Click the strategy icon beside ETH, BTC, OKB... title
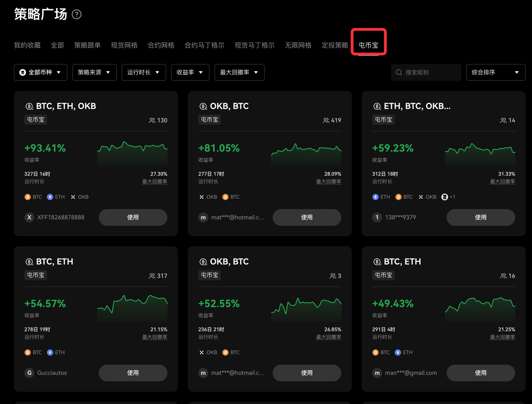532x404 pixels. click(377, 106)
